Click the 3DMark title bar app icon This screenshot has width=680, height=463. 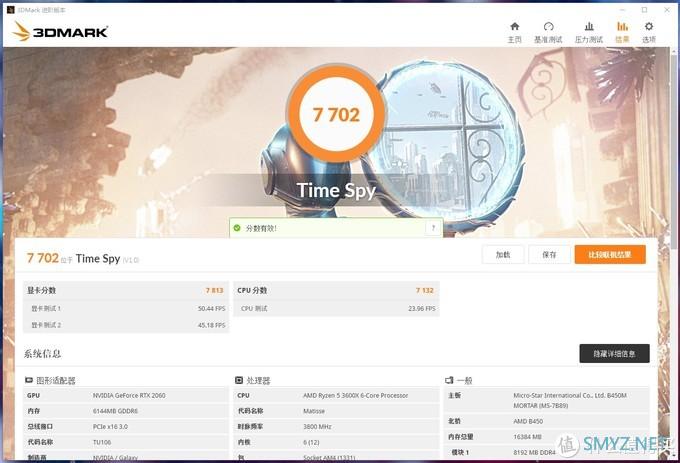(x=10, y=10)
